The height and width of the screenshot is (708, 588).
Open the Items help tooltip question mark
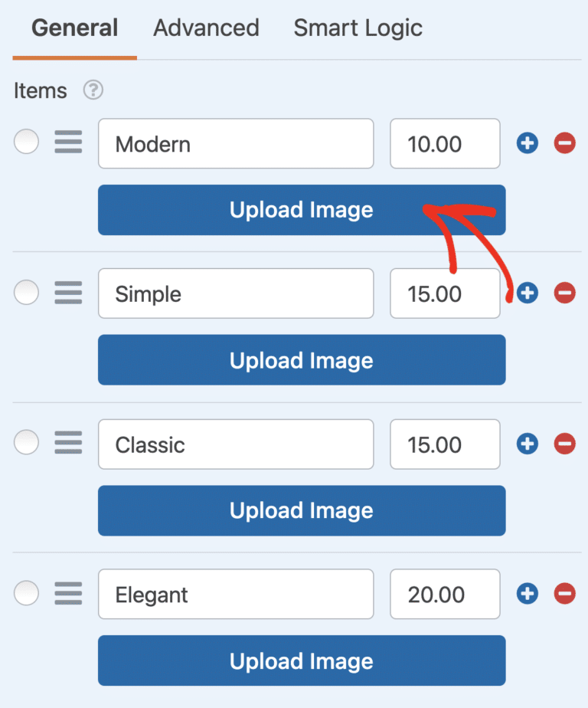coord(93,90)
